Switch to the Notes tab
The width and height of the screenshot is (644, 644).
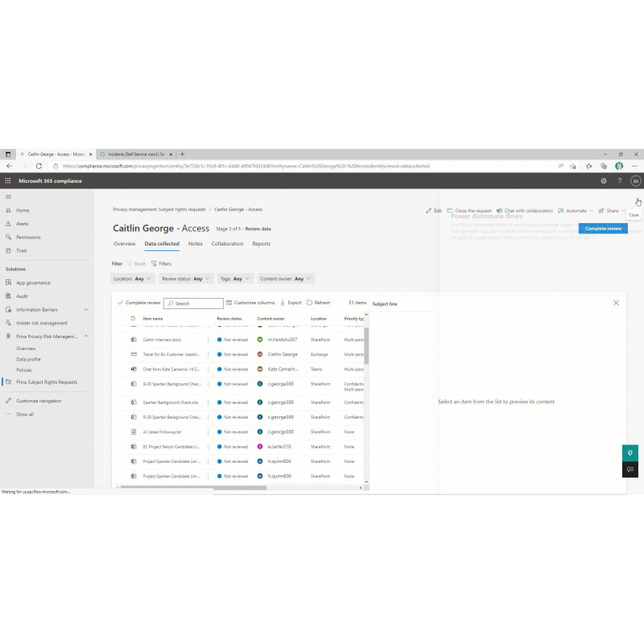[x=196, y=244]
